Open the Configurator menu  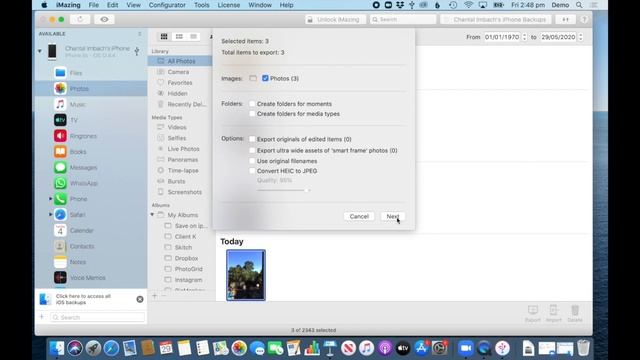[x=167, y=5]
